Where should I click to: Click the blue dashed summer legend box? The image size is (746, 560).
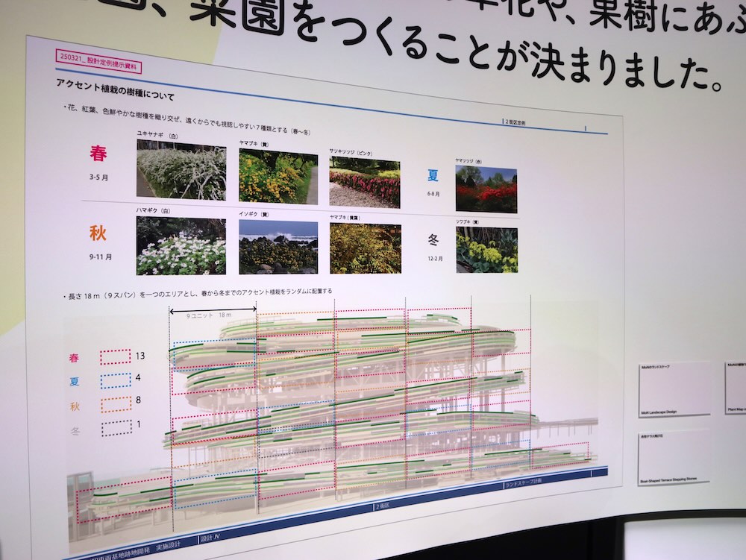(114, 381)
